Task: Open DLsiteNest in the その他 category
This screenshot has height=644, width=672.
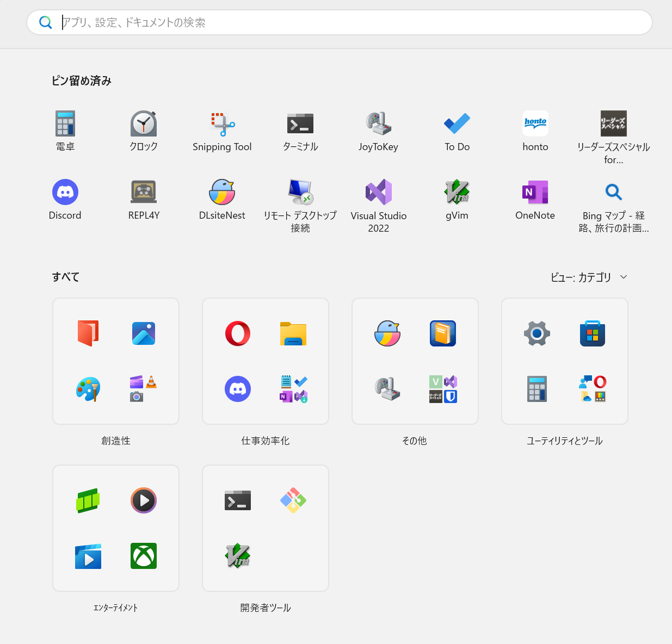Action: [387, 333]
